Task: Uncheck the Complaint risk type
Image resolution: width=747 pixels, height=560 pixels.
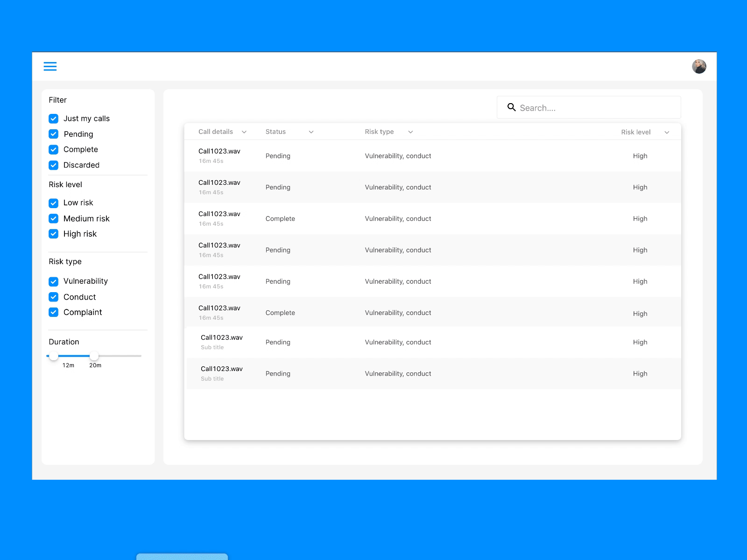Action: (x=53, y=312)
